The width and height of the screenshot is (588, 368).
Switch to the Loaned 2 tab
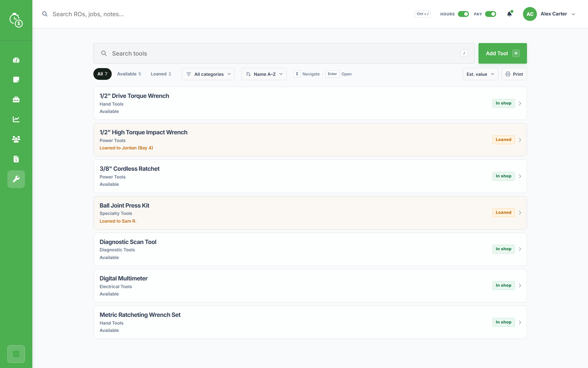pos(161,74)
